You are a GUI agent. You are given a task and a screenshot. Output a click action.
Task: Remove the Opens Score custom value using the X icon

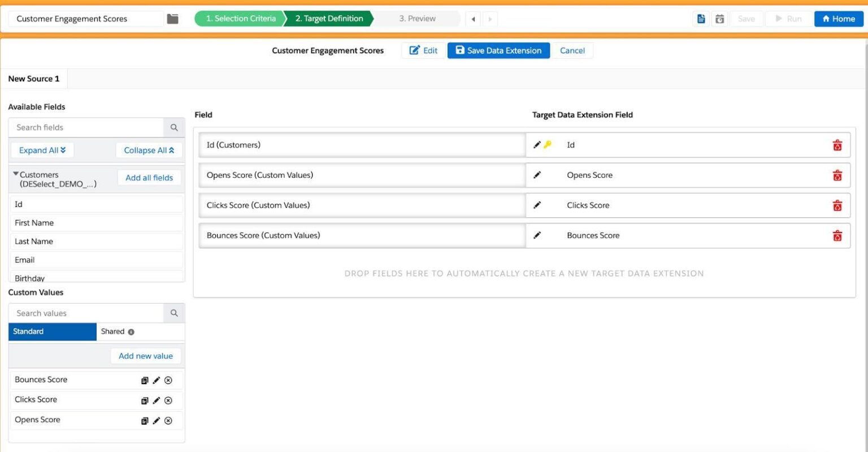tap(168, 420)
